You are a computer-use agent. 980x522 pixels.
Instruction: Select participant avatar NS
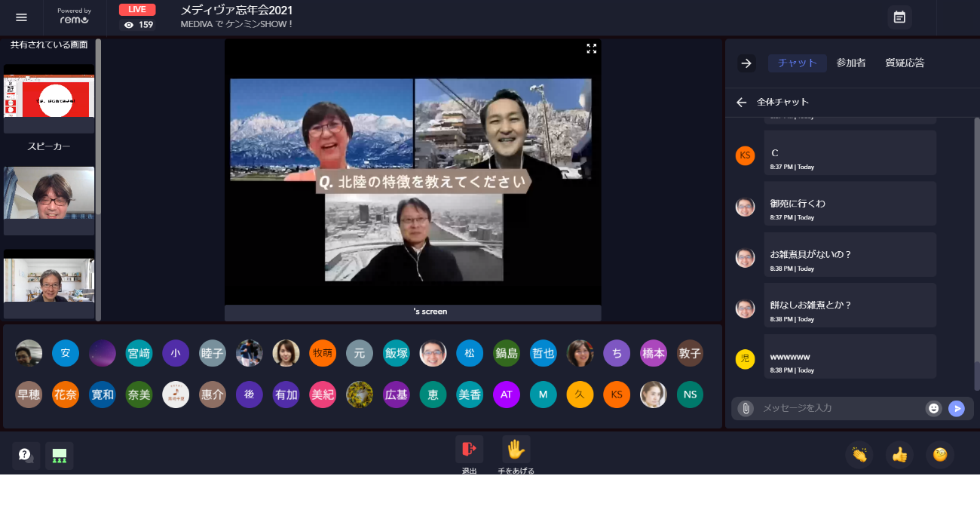click(x=690, y=395)
